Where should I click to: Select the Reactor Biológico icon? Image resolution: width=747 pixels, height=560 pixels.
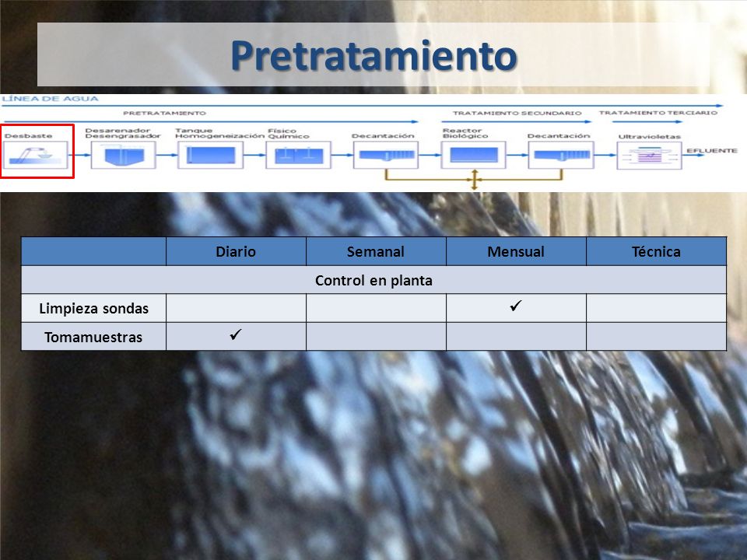point(474,155)
